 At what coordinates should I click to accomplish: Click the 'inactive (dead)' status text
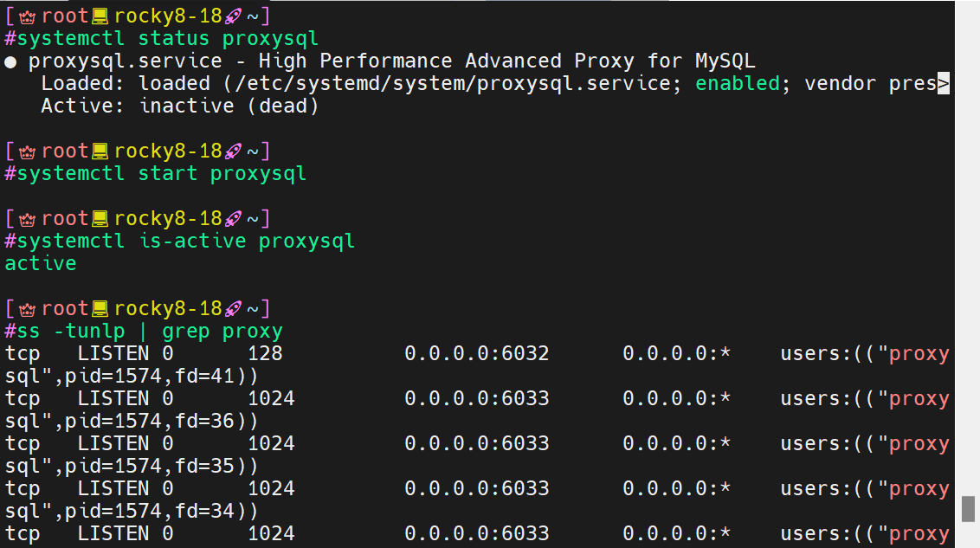point(229,106)
